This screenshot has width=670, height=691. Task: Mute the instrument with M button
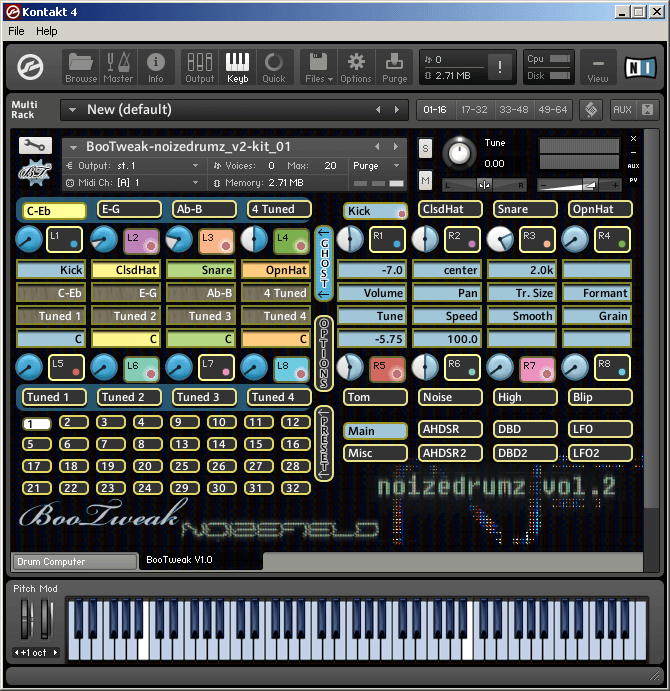coord(425,180)
